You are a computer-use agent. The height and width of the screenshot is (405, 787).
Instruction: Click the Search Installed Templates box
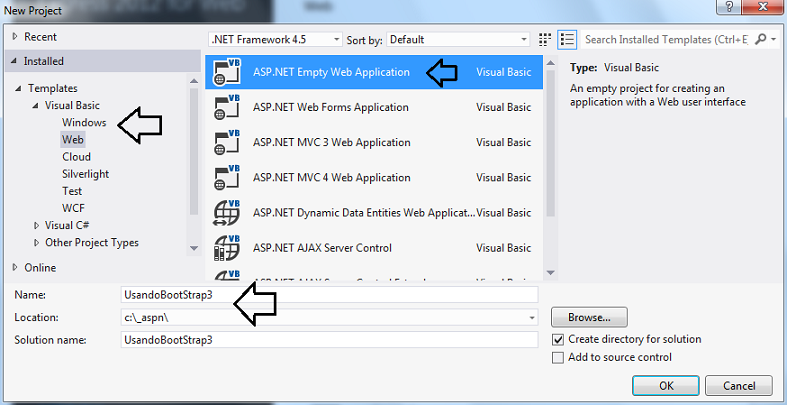[x=667, y=39]
